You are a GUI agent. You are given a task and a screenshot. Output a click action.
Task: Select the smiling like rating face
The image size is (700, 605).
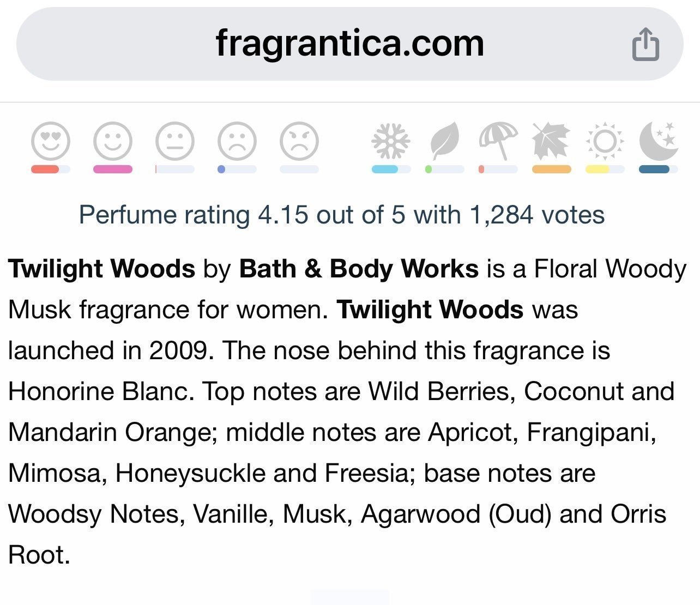point(113,141)
